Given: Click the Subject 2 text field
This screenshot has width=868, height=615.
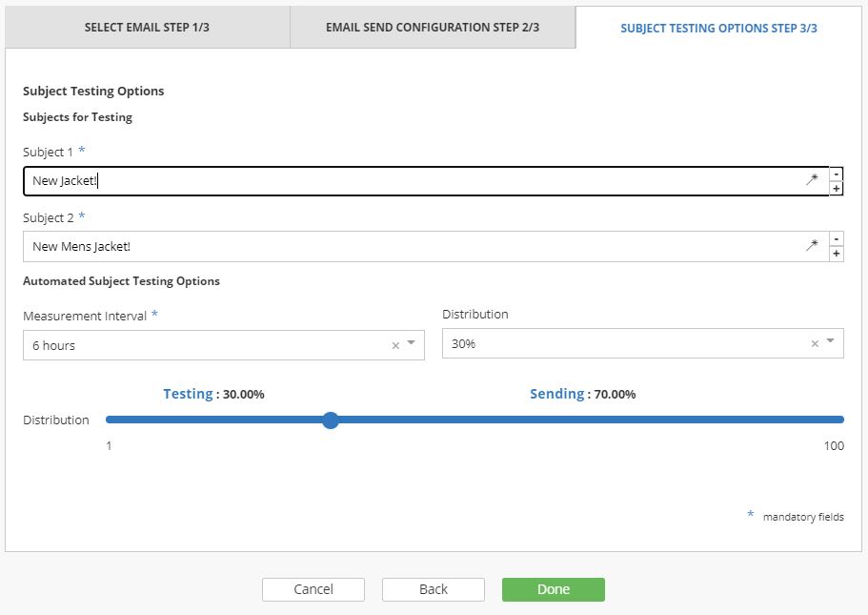Looking at the screenshot, I should (x=426, y=247).
